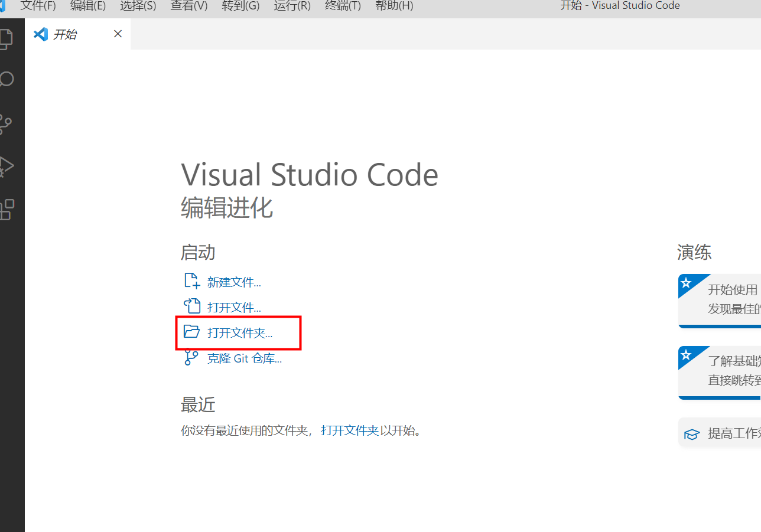Open the 编辑(E) menu
The image size is (761, 532).
[x=88, y=6]
